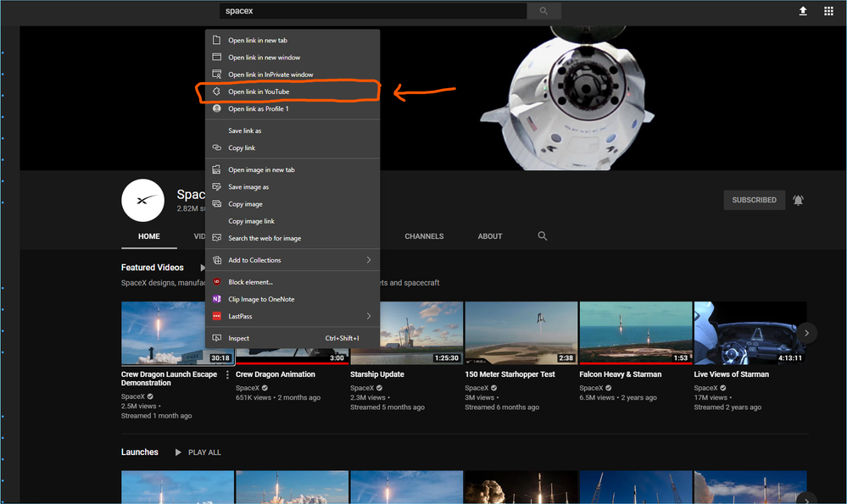Click the Profile 1 avatar icon
This screenshot has width=847, height=504.
[216, 108]
